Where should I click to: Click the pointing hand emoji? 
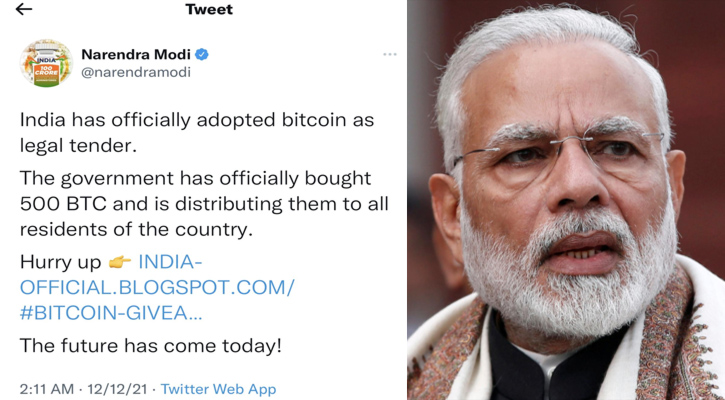[120, 262]
